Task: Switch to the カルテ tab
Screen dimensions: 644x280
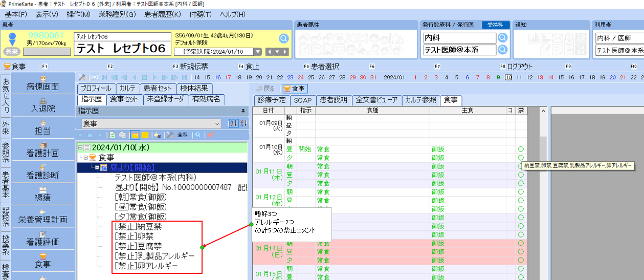Action: 128,89
